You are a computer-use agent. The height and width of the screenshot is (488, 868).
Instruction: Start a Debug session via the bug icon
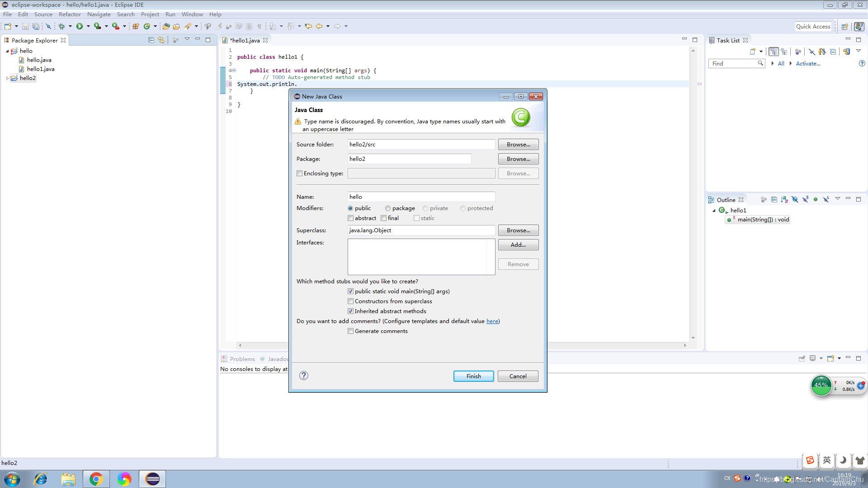pyautogui.click(x=62, y=26)
